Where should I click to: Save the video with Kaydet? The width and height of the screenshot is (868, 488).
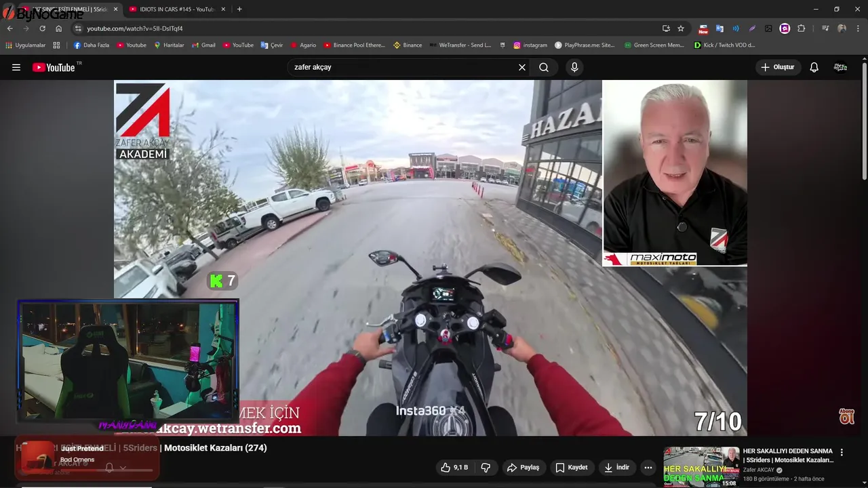coord(572,468)
